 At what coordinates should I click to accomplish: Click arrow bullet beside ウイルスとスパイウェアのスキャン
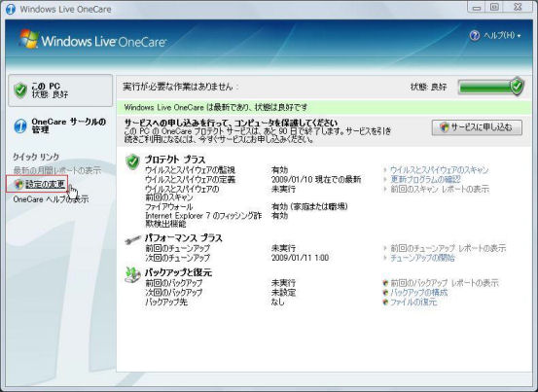click(x=385, y=170)
